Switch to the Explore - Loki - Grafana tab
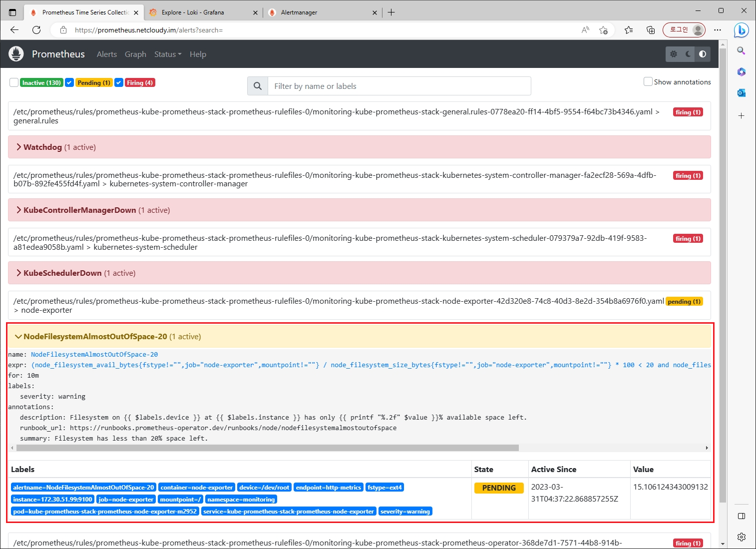Screen dimensions: 756x549 point(204,12)
